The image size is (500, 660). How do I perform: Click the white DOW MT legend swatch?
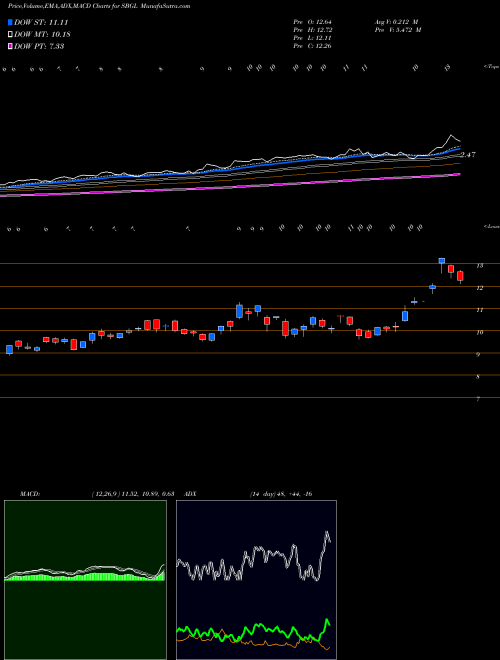pyautogui.click(x=10, y=34)
